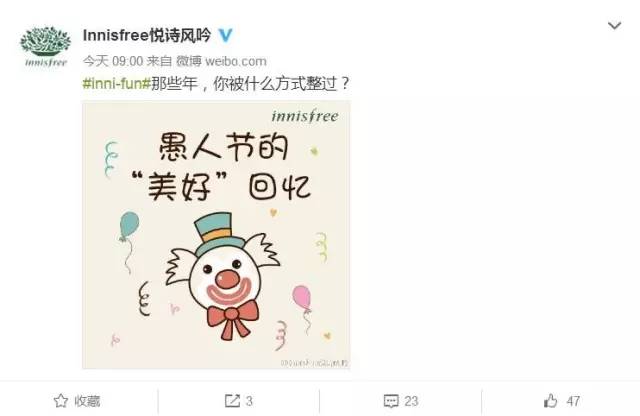Viewport: 640px width, 416px height.
Task: Open the #inni-fun# hashtag topic
Action: [x=117, y=84]
